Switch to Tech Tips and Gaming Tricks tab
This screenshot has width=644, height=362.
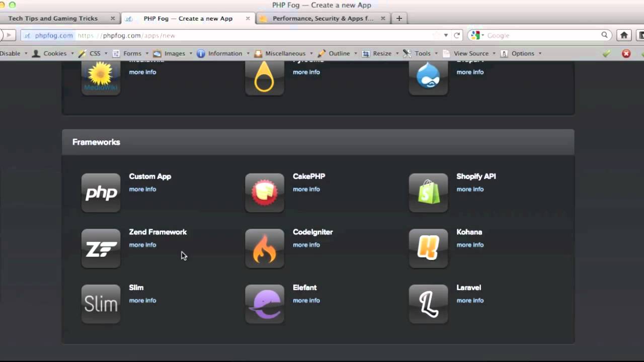[x=59, y=18]
